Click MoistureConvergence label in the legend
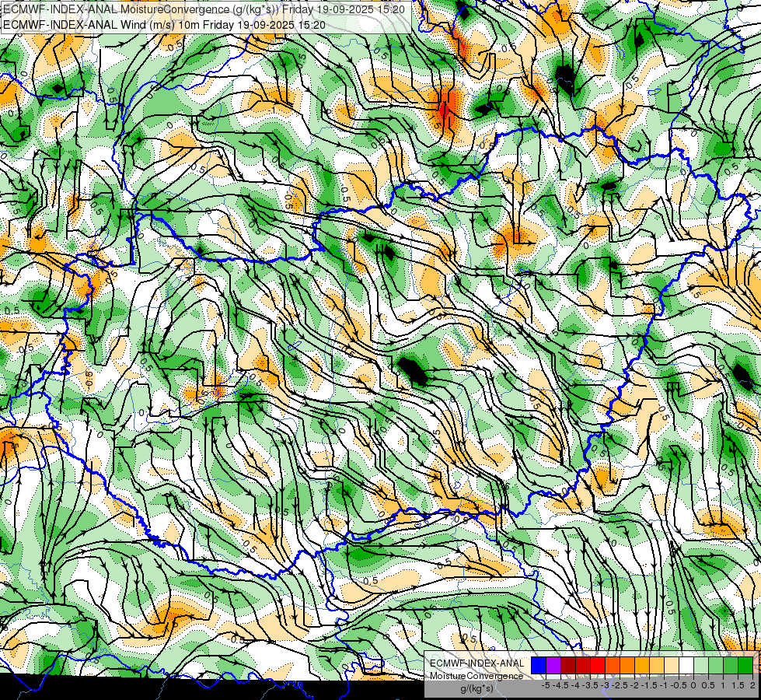The image size is (761, 700). tap(476, 676)
